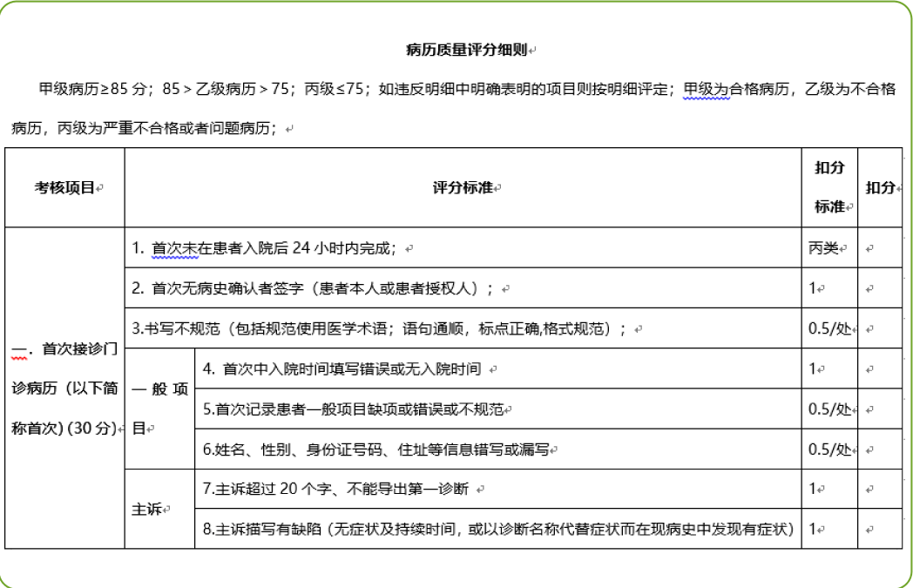Viewport: 913px width, 588px height.
Task: Click the rightmost 扣分 column header
Action: coord(880,187)
